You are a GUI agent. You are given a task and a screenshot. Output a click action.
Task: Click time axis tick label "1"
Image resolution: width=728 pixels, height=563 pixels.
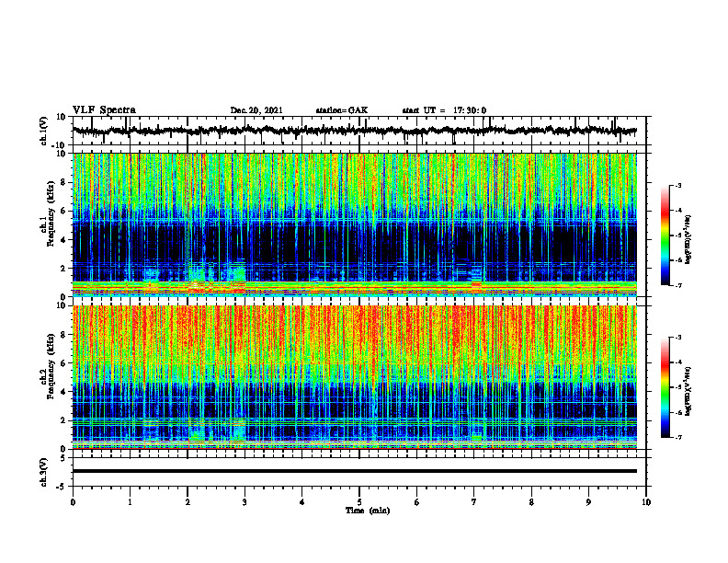(130, 502)
